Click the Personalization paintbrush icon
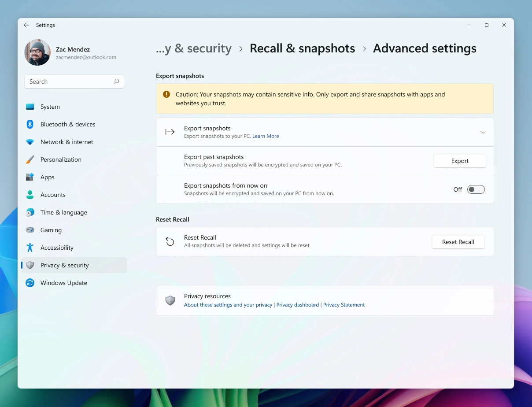This screenshot has width=532, height=407. point(30,159)
